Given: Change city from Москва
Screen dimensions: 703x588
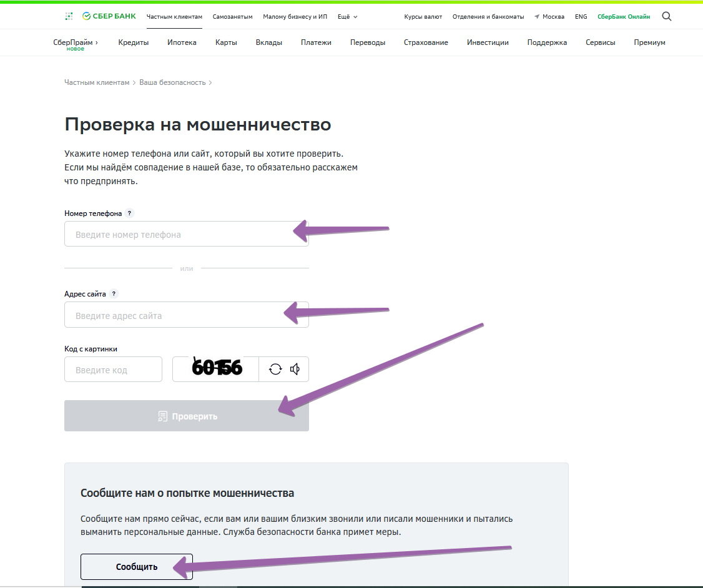Looking at the screenshot, I should pyautogui.click(x=553, y=17).
